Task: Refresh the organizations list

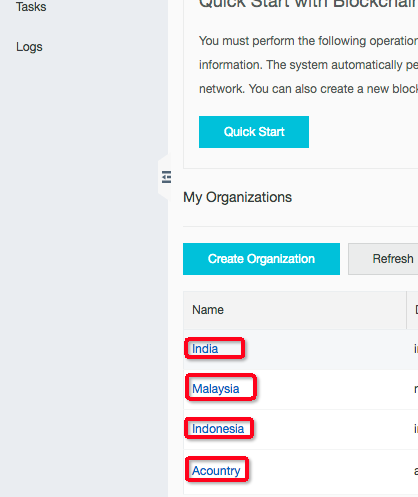Action: click(x=383, y=259)
